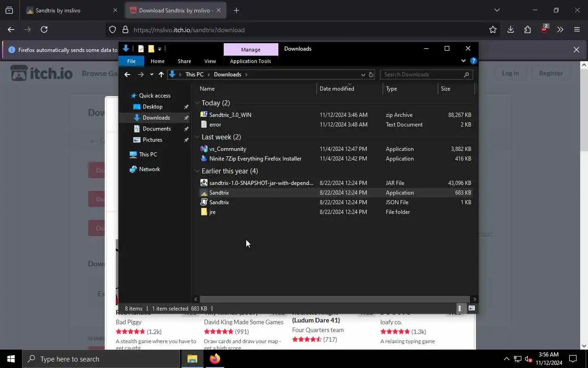
Task: Open the Application Tools tab
Action: [250, 61]
